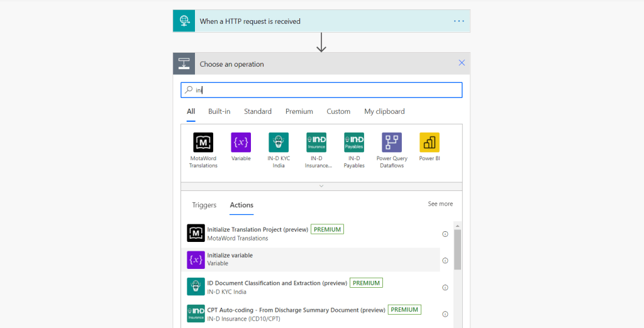Switch to the Built-in tab
644x328 pixels.
click(x=219, y=111)
